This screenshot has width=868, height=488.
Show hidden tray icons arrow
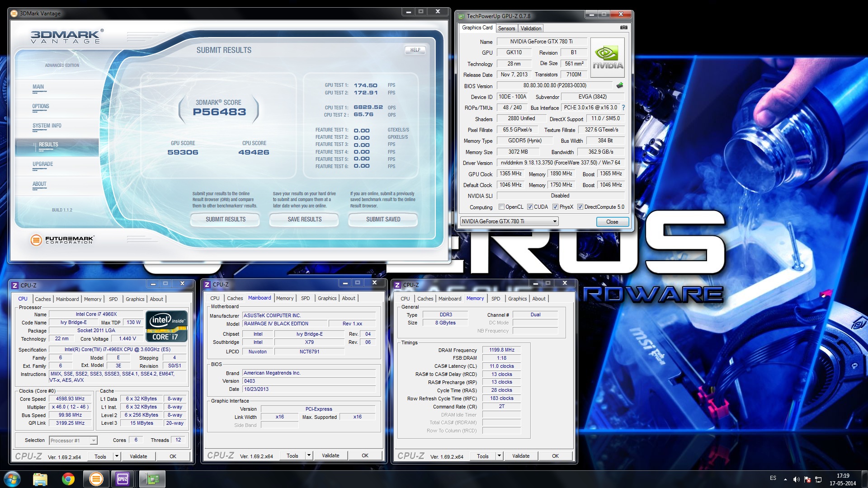785,479
